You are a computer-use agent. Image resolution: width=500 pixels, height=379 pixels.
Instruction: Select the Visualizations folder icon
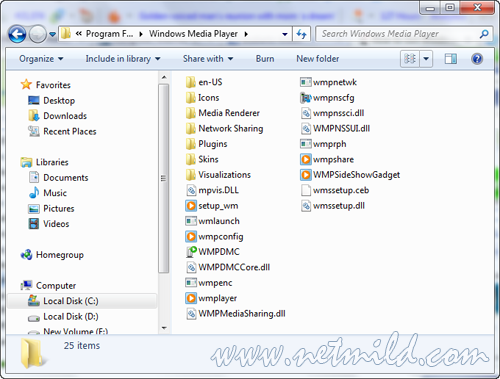191,175
